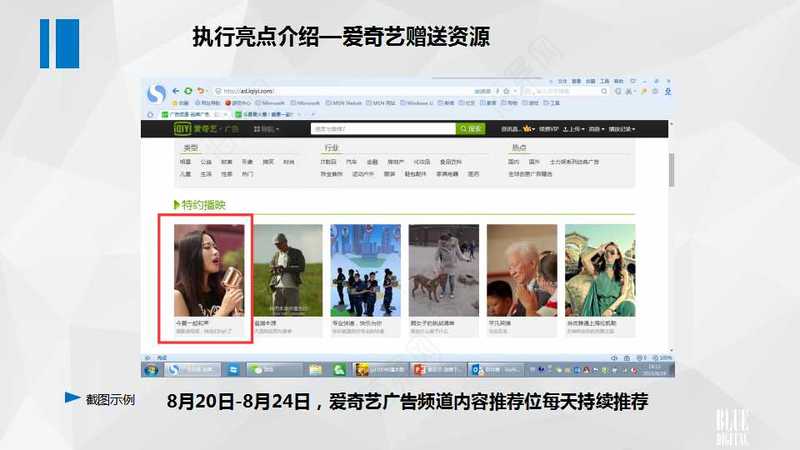Click the 国内 hotspot filter link
This screenshot has width=800, height=450.
[513, 162]
